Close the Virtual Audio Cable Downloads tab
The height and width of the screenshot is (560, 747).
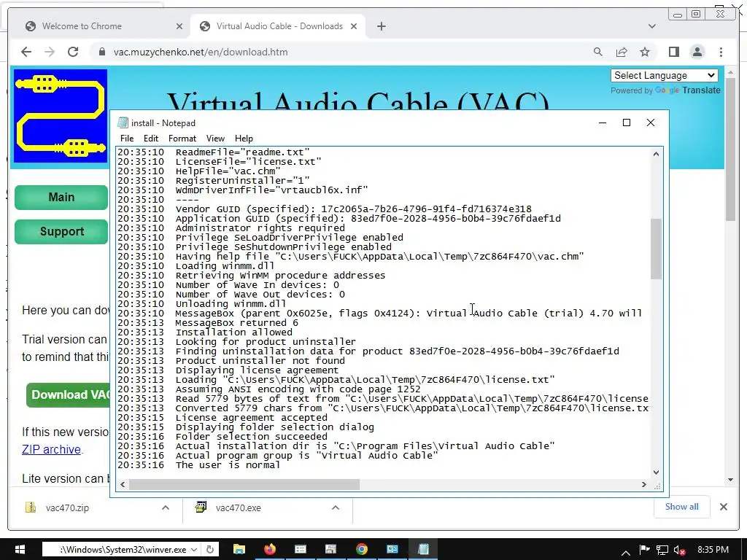coord(354,26)
